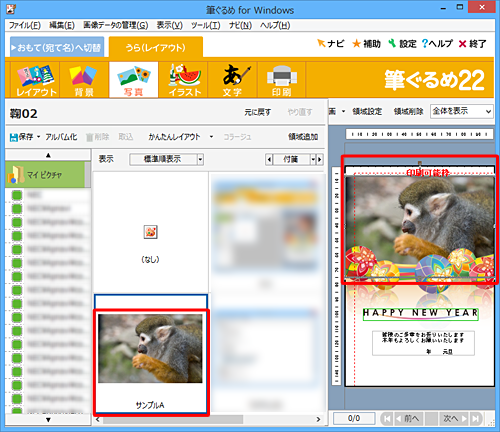Click the right arrow beside 付箋
The image size is (500, 432).
(320, 159)
